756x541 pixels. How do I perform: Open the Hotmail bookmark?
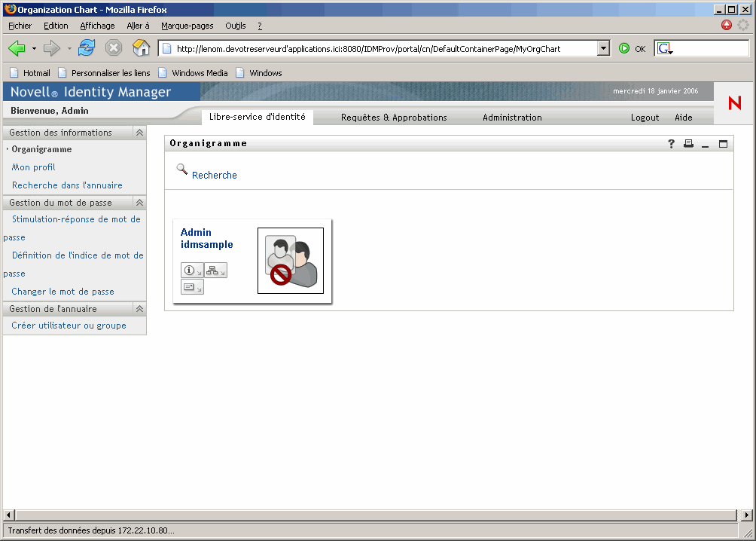[x=30, y=73]
